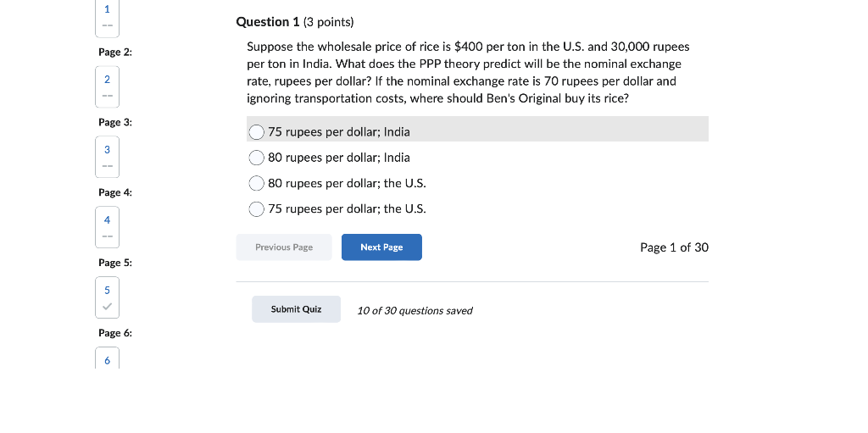Click the Previous Page button
This screenshot has height=433, width=868.
coord(284,247)
